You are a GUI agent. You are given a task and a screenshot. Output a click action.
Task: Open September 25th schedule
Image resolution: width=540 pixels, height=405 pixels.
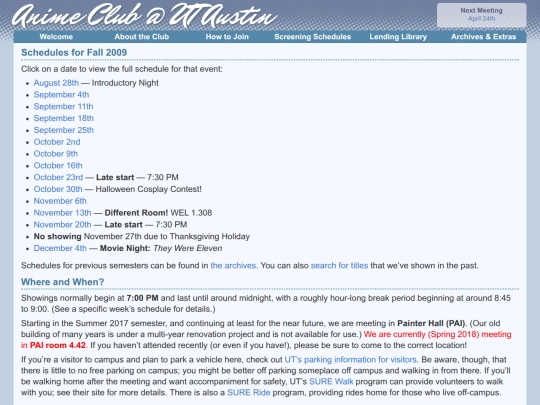click(64, 130)
